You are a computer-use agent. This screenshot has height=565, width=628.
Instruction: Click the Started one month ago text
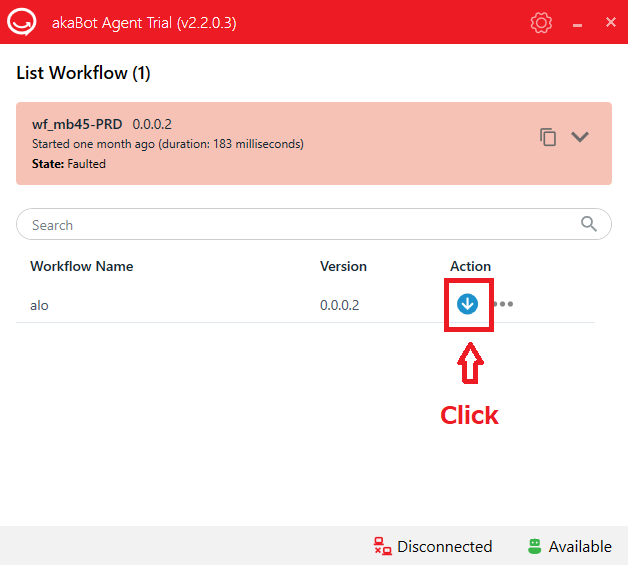(168, 144)
